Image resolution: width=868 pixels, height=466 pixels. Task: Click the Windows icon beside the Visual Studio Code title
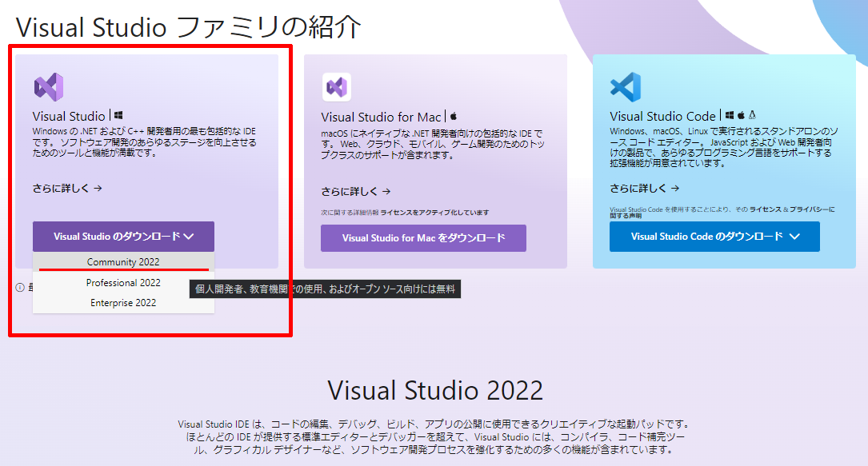pyautogui.click(x=730, y=115)
